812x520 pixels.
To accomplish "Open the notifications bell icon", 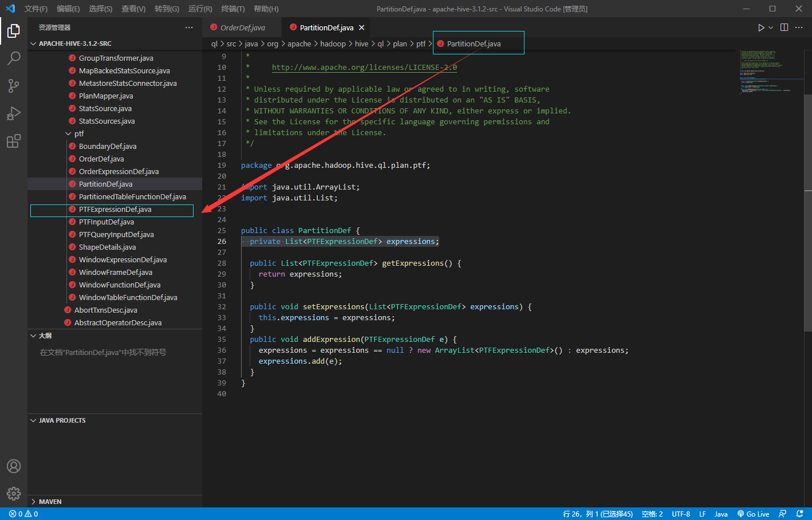I will click(x=800, y=514).
